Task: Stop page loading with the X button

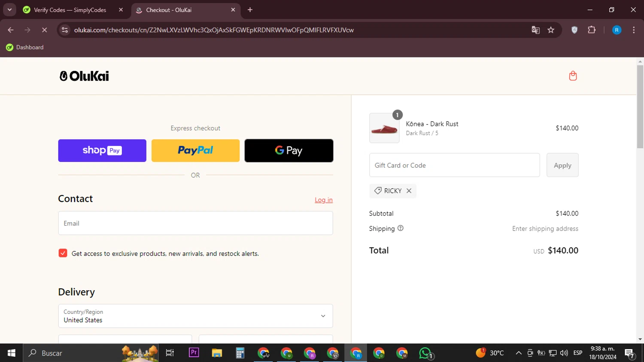Action: (44, 30)
